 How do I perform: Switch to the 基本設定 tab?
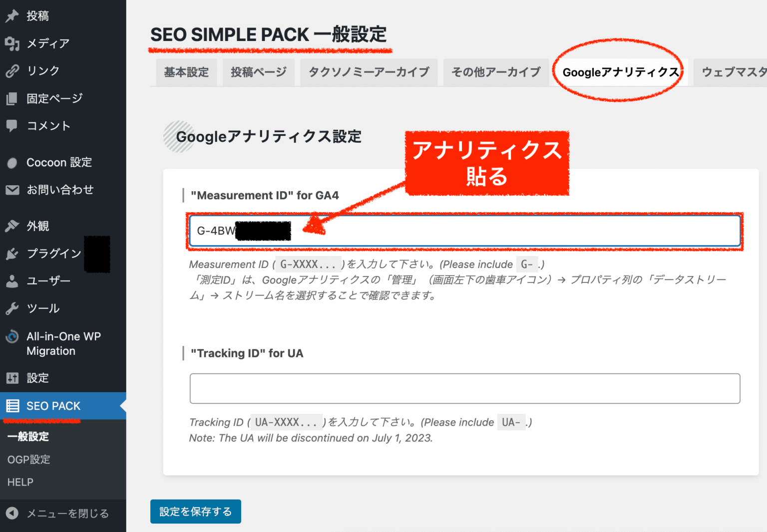pos(186,72)
